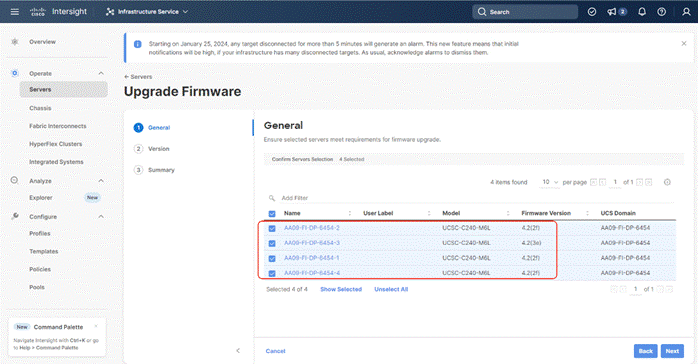The height and width of the screenshot is (364, 698).
Task: Open the Infrastructure Service switcher dropdown
Action: pyautogui.click(x=147, y=12)
